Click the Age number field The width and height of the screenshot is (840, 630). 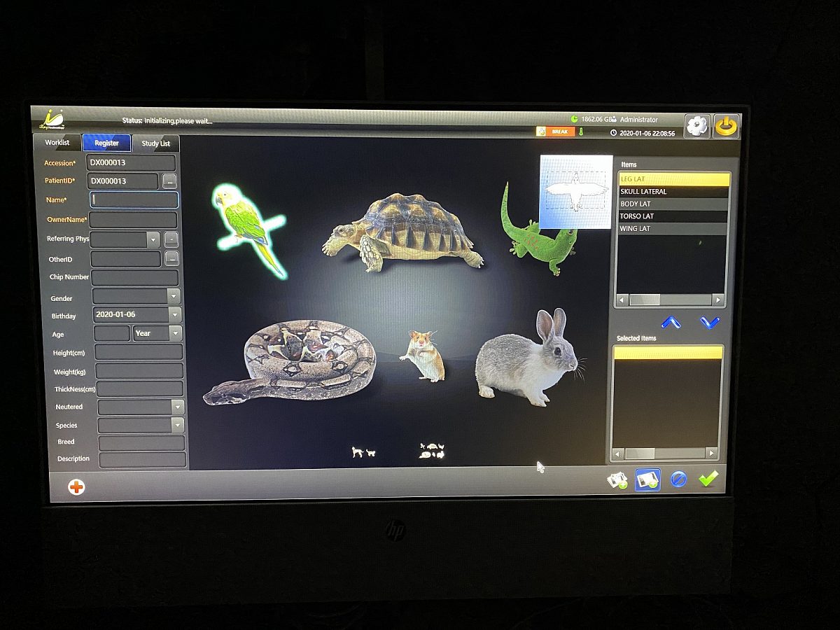[111, 333]
